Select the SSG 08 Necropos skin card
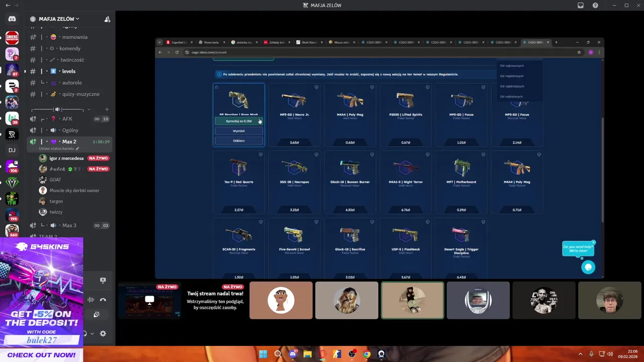The height and width of the screenshot is (362, 644). click(294, 182)
